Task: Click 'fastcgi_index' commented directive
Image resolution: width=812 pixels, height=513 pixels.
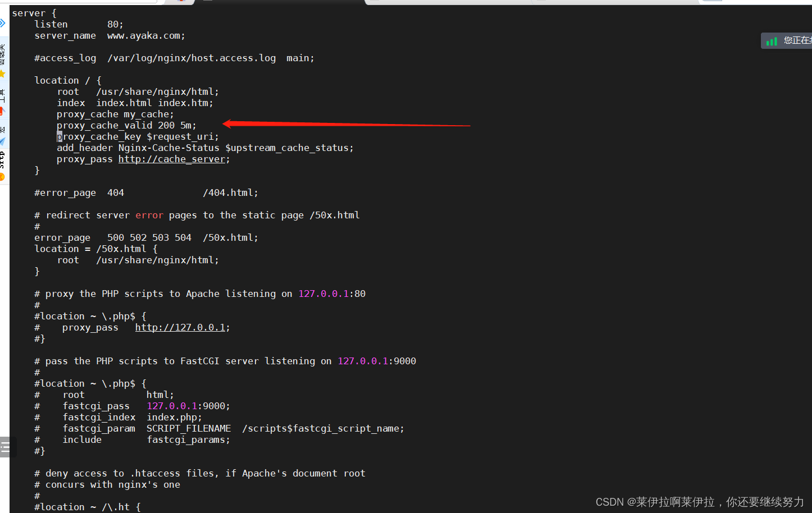Action: pos(99,418)
